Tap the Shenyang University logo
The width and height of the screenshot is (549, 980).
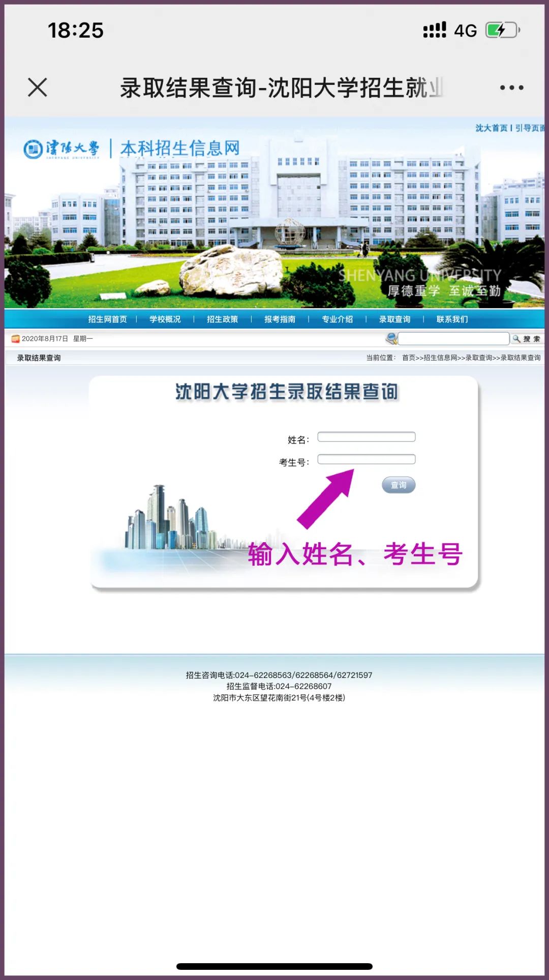click(x=62, y=149)
